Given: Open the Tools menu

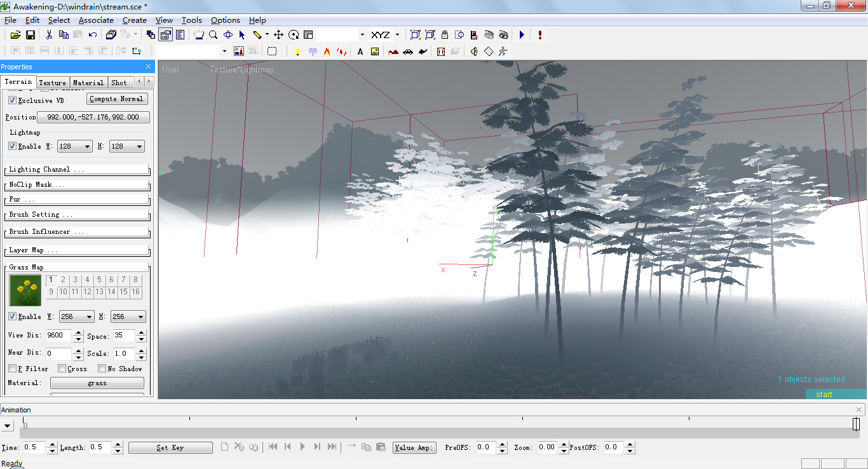Looking at the screenshot, I should 191,20.
